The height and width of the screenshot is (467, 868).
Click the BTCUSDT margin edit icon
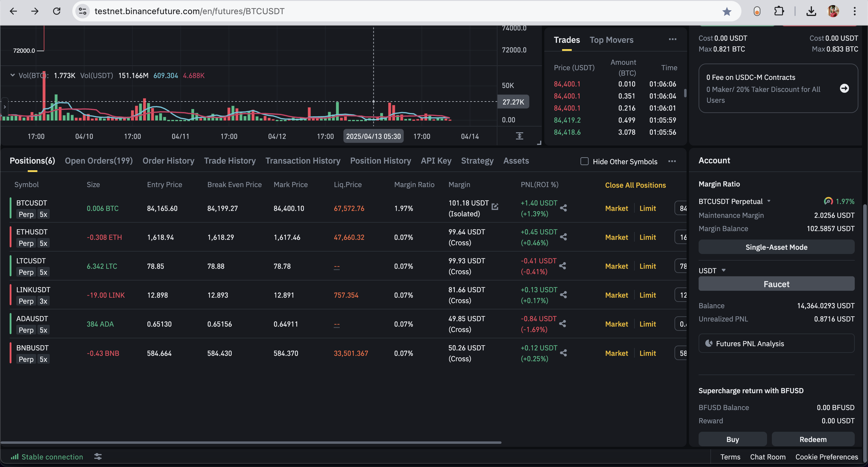[x=495, y=206]
